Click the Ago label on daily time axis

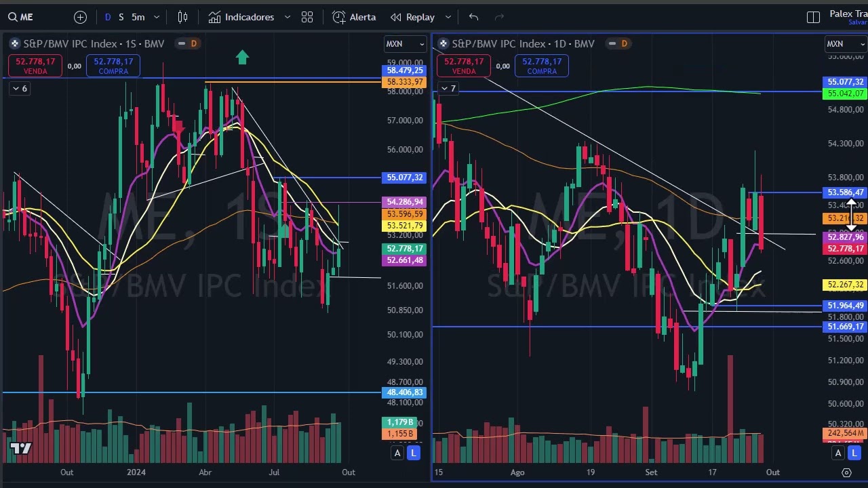pos(517,472)
